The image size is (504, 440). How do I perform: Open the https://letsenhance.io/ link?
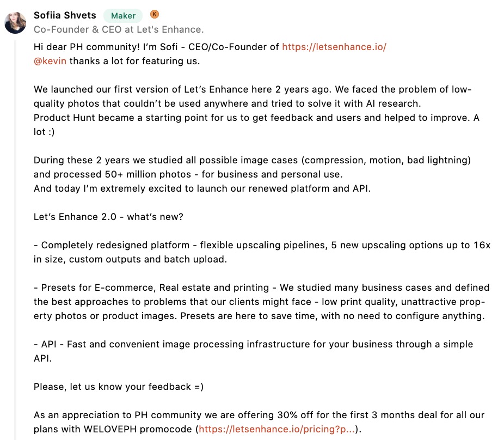[334, 47]
